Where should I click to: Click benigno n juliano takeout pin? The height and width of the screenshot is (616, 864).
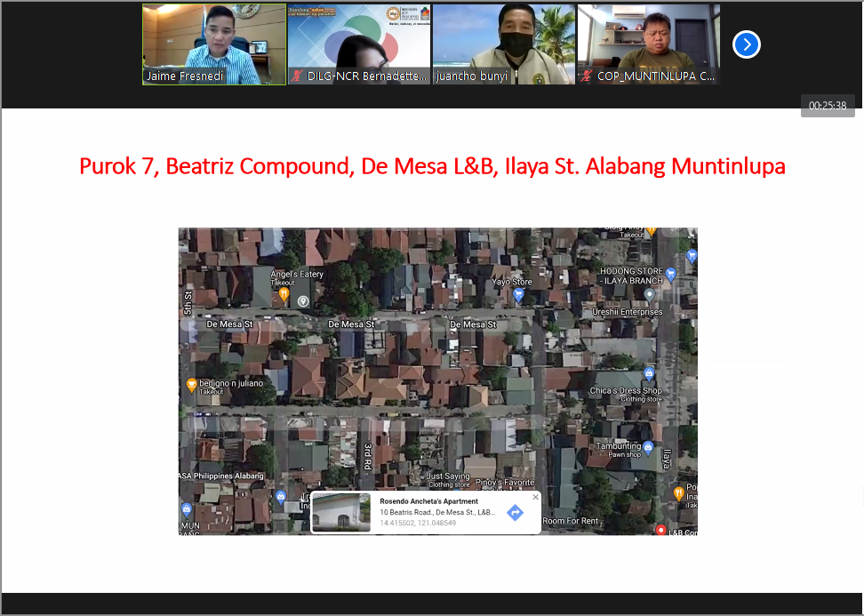191,385
